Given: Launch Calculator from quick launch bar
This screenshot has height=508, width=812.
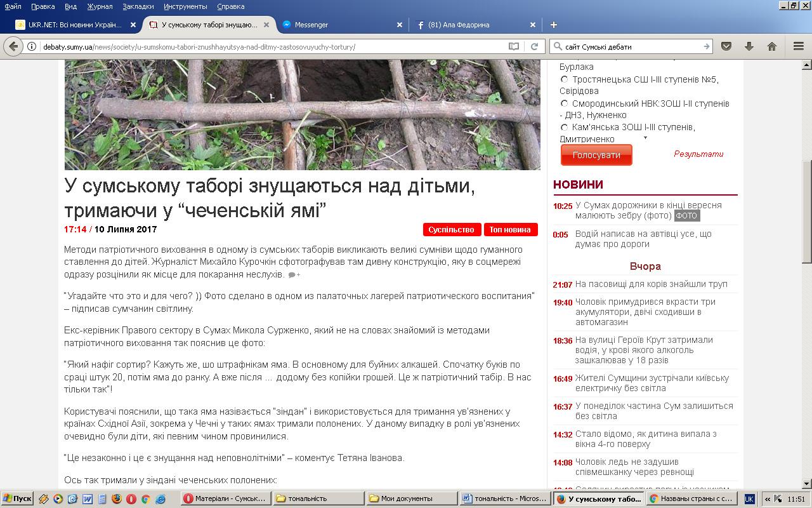Looking at the screenshot, I should tap(102, 498).
